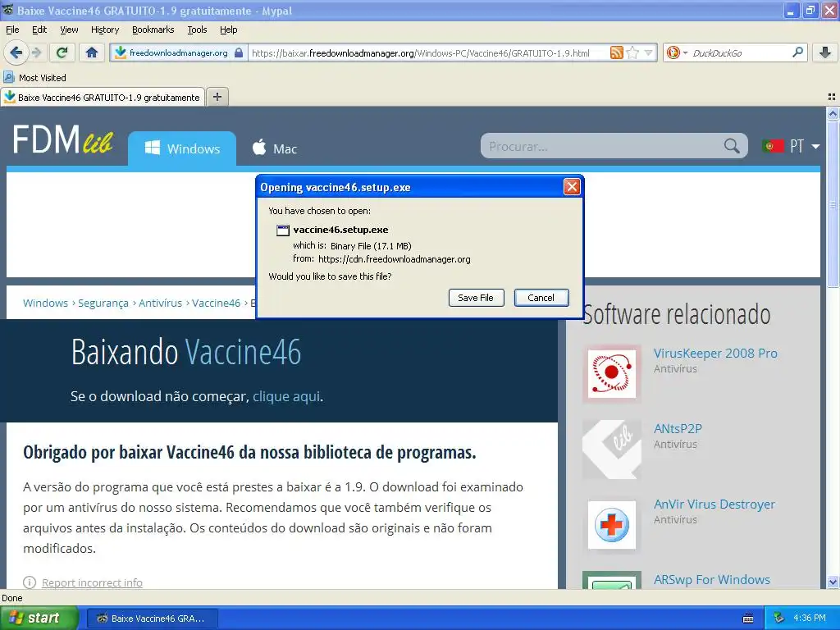Viewport: 840px width, 630px height.
Task: Open the Home page icon
Action: point(92,52)
